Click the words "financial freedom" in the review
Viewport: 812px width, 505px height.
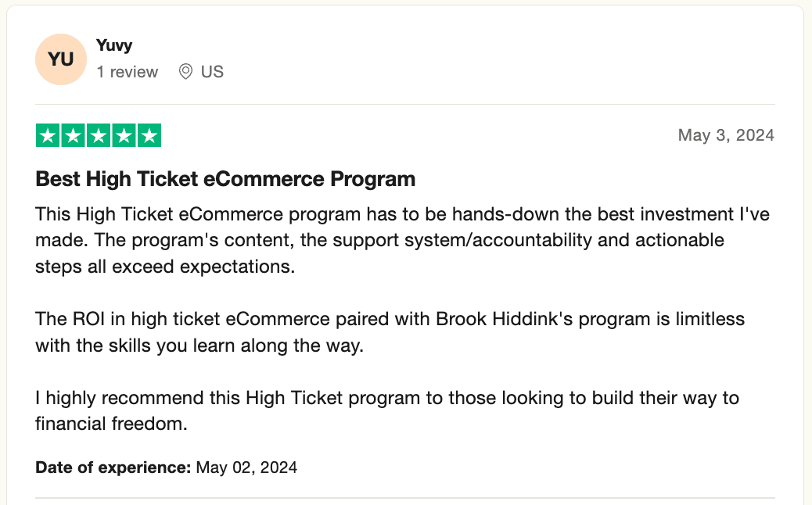(112, 424)
